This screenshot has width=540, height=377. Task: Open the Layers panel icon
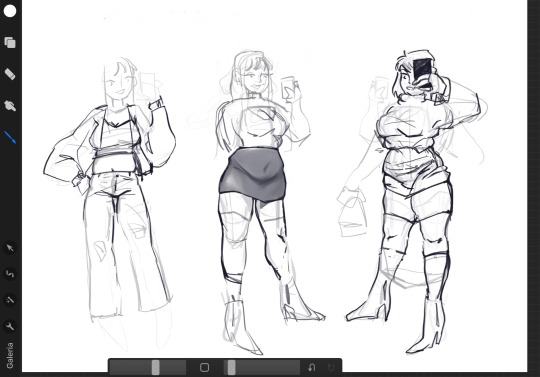click(x=10, y=42)
